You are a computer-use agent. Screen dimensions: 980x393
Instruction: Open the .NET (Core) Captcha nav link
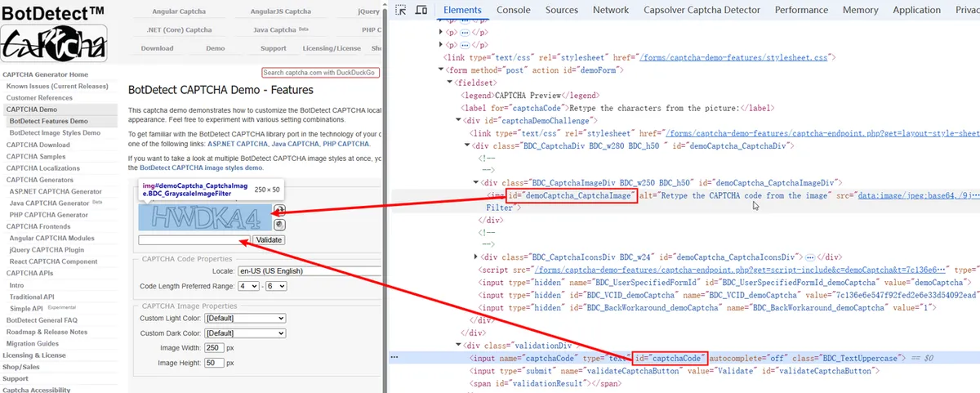coord(179,30)
